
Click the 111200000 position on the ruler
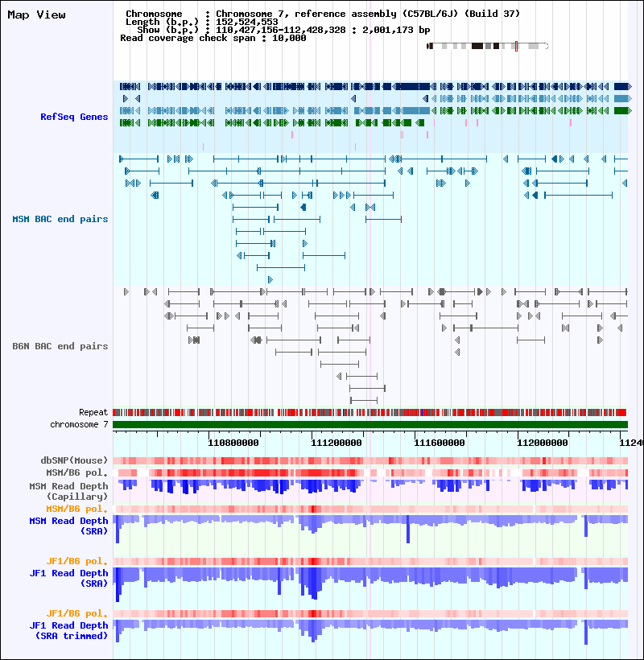click(336, 443)
